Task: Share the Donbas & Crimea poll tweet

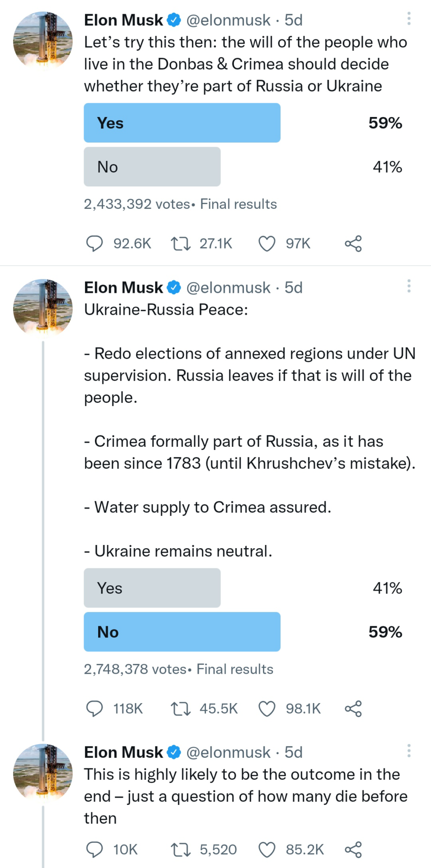Action: (x=353, y=243)
